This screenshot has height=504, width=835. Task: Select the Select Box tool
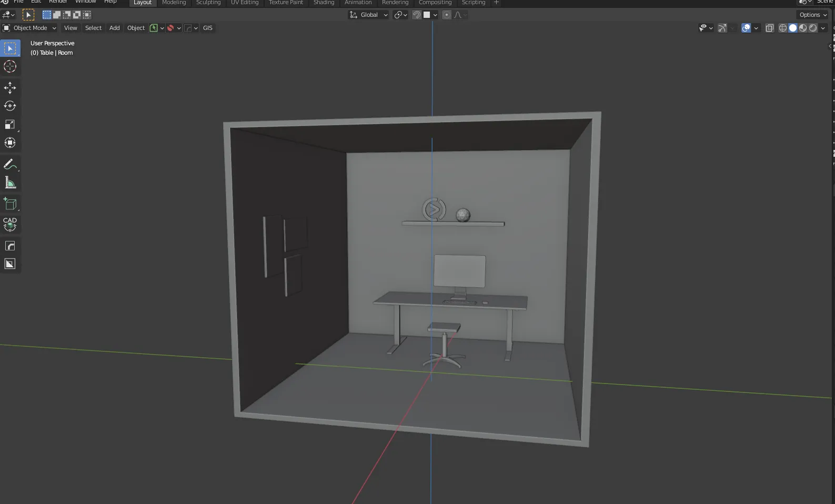pos(10,48)
